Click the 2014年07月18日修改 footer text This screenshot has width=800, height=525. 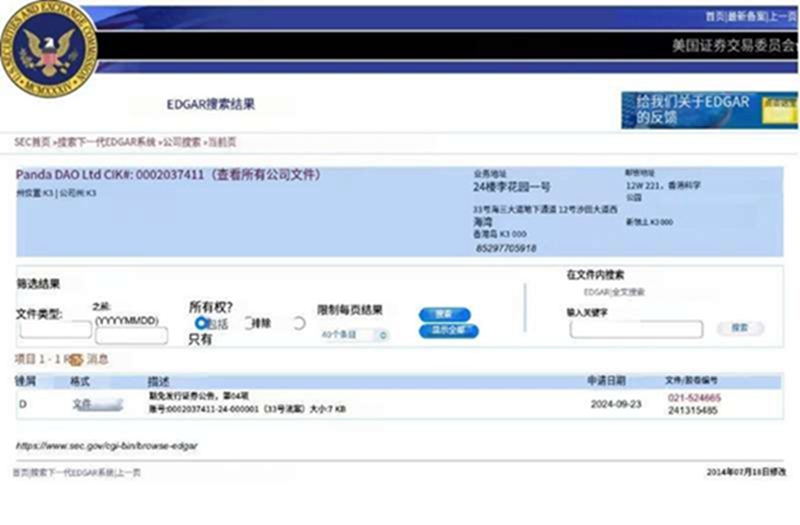[x=746, y=472]
